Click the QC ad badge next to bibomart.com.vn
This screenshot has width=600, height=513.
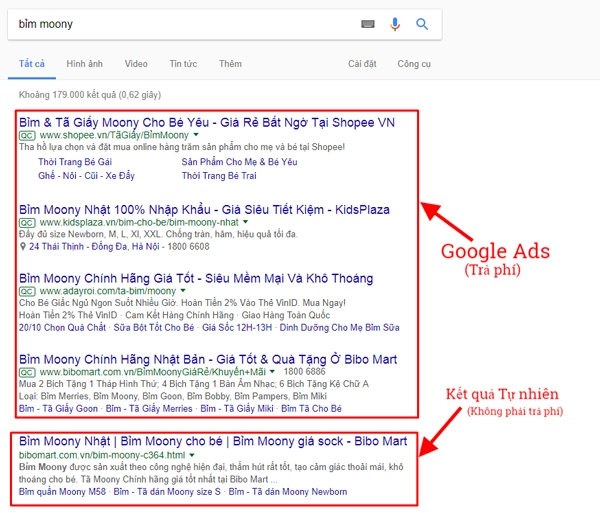27,372
